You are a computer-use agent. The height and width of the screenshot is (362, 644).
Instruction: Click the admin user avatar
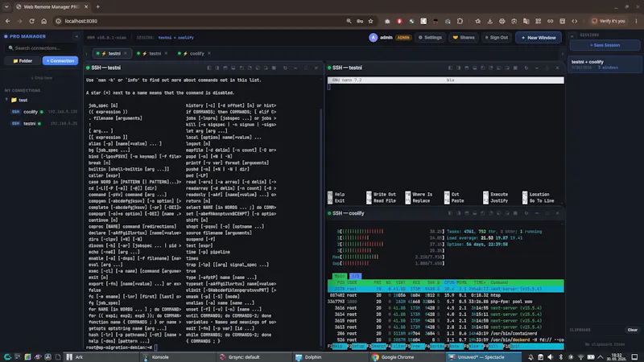pos(373,37)
